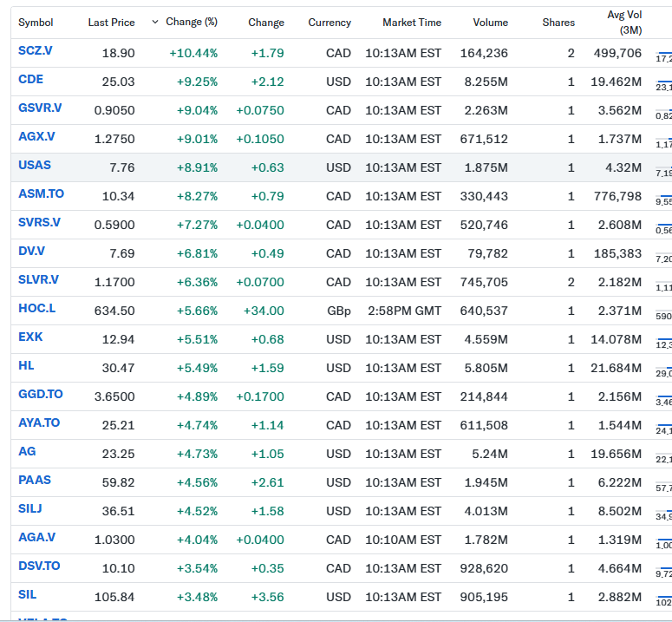Image resolution: width=672 pixels, height=622 pixels.
Task: Open the SCZ.V ticker link
Action: point(36,51)
